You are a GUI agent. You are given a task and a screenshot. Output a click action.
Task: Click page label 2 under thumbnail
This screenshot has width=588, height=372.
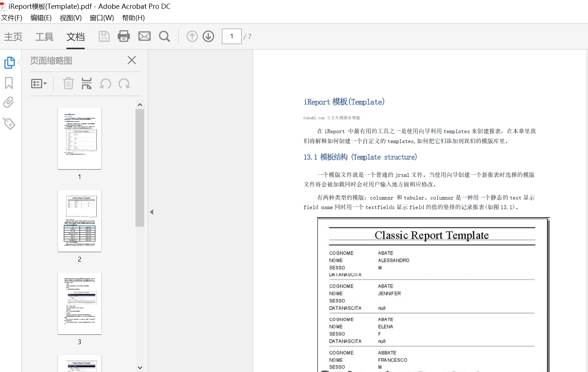point(80,259)
